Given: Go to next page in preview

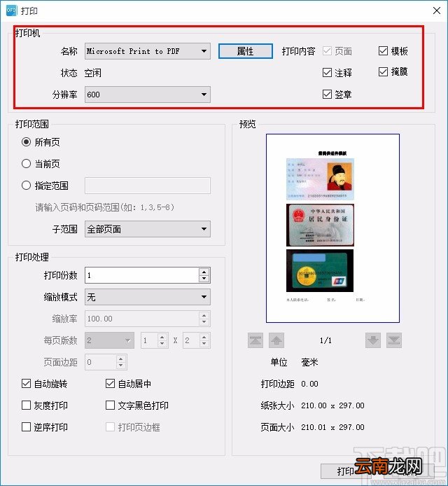Looking at the screenshot, I should click(x=373, y=340).
